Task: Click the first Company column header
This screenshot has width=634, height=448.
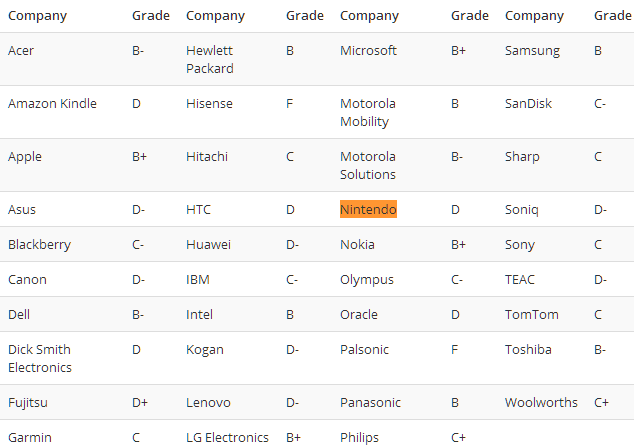Action: [37, 16]
